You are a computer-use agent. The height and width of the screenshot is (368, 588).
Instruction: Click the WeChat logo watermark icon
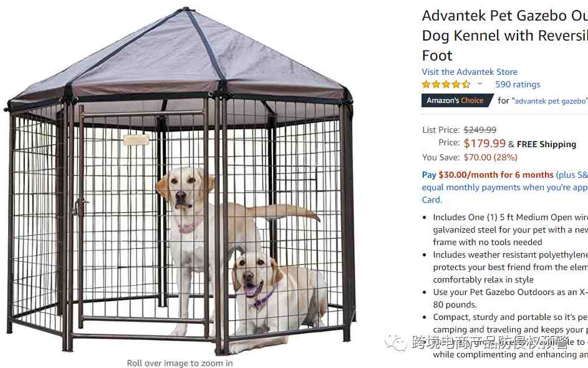(396, 342)
